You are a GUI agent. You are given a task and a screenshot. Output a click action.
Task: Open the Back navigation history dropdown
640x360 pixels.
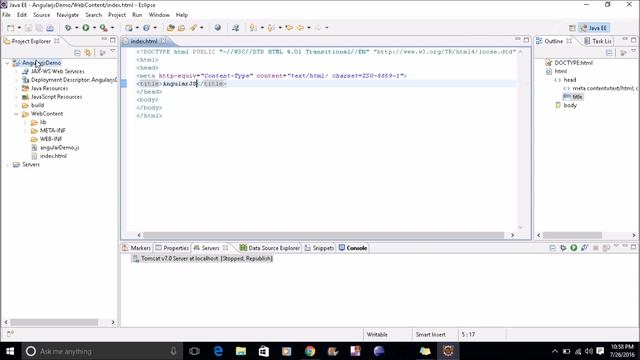[309, 28]
